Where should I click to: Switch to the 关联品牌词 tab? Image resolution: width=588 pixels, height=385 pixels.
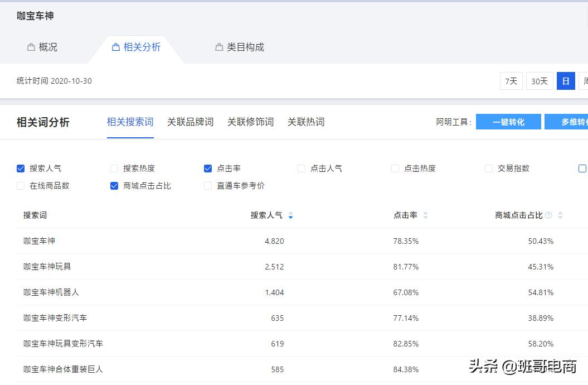pos(190,122)
